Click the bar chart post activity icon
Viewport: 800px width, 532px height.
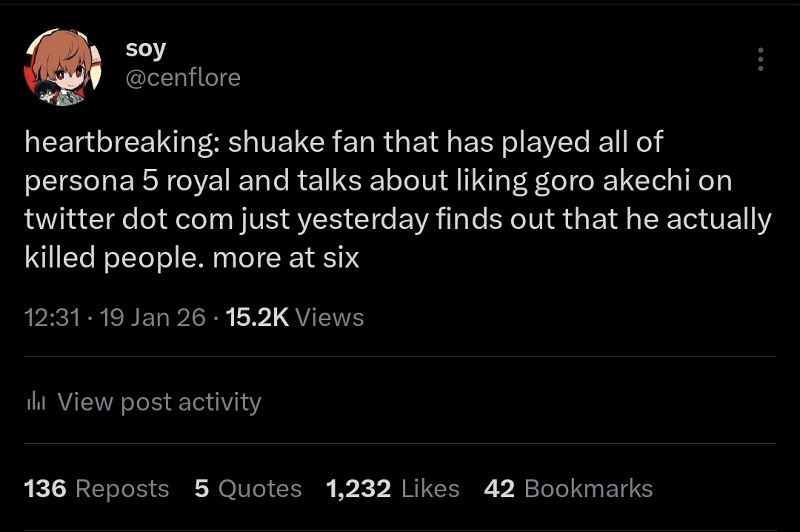36,402
